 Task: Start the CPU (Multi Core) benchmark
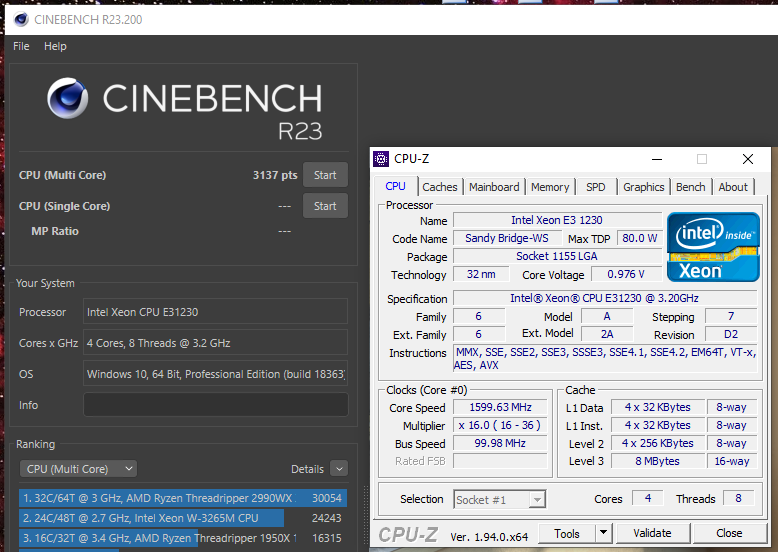[x=325, y=175]
